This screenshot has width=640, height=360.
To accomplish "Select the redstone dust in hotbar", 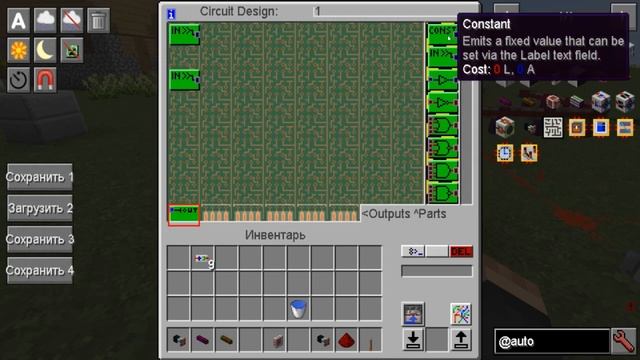I will (347, 340).
